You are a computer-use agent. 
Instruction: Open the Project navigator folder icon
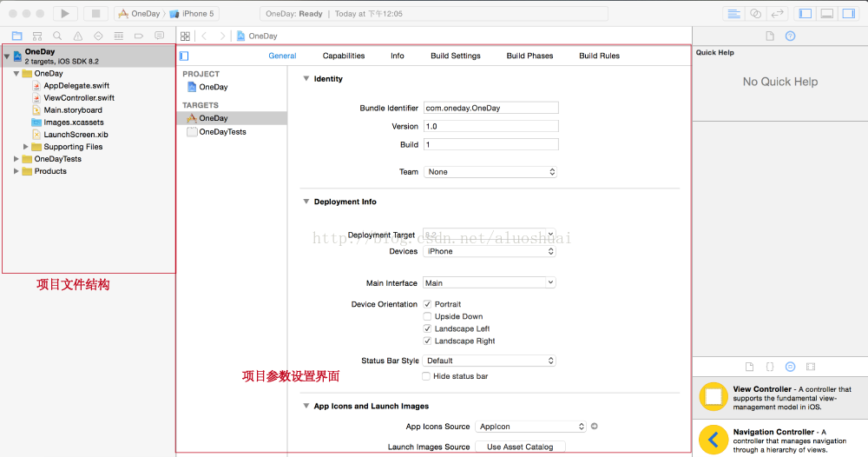click(x=17, y=36)
